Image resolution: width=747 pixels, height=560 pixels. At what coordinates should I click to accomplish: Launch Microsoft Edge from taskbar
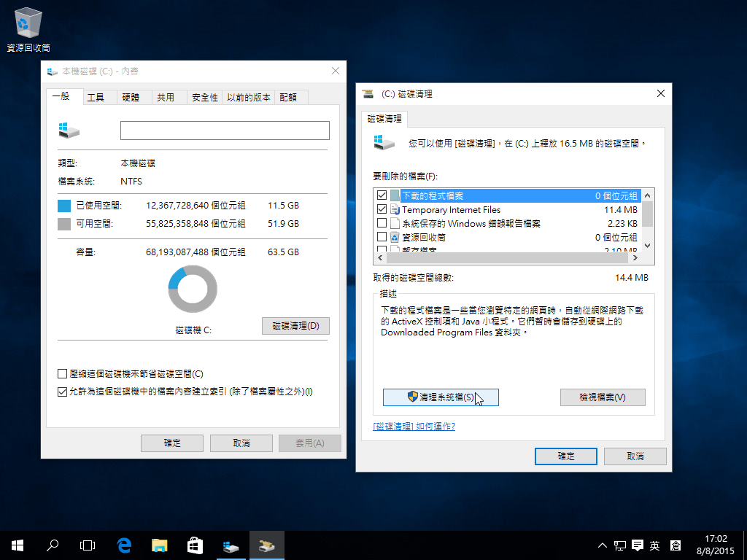click(x=124, y=545)
